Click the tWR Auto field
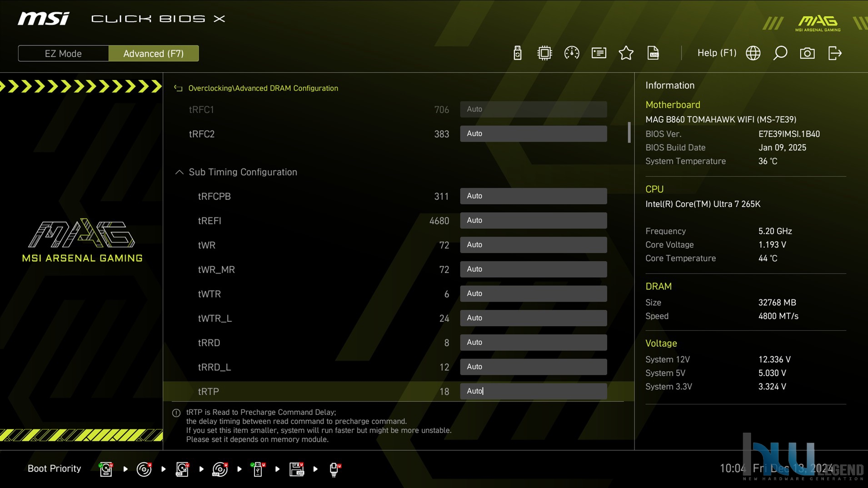This screenshot has height=488, width=868. (533, 245)
